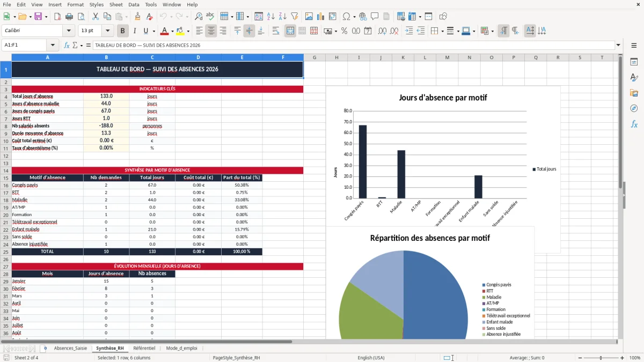Click the Sort Descending icon
644x362 pixels.
pos(282,17)
